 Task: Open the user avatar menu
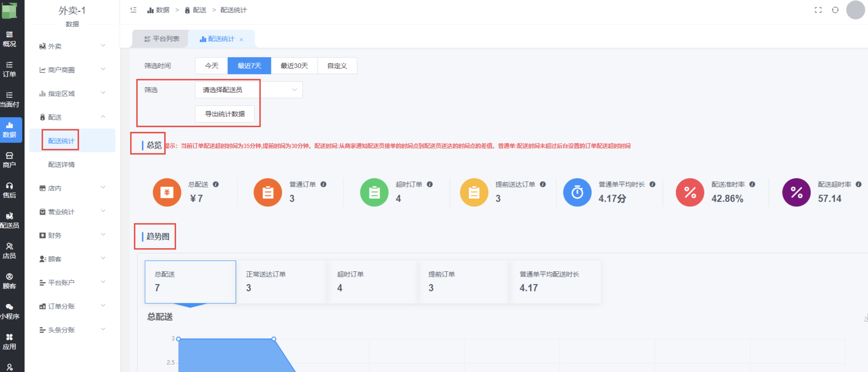[x=855, y=10]
